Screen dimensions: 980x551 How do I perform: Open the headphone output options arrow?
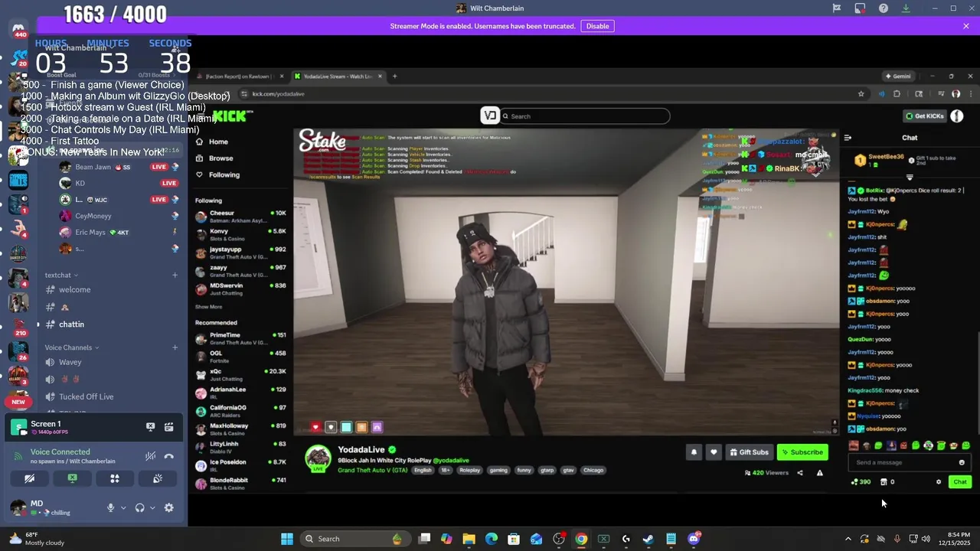[152, 507]
